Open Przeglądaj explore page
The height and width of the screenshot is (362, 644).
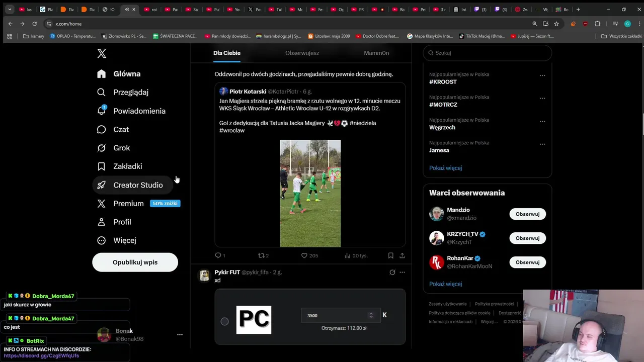click(123, 92)
